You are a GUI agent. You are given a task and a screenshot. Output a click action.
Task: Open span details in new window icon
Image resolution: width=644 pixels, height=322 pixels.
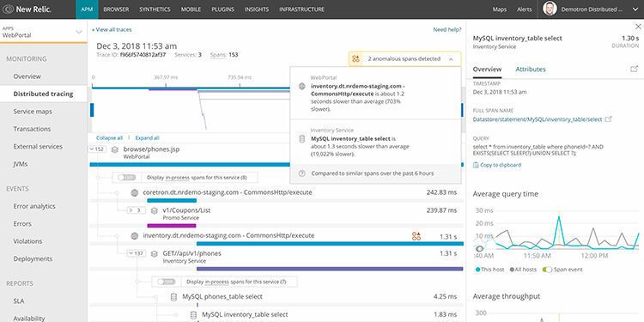point(635,69)
